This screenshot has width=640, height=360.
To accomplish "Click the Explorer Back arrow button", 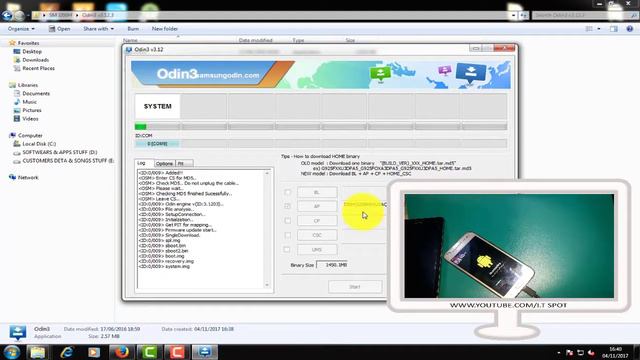I will pos(7,16).
